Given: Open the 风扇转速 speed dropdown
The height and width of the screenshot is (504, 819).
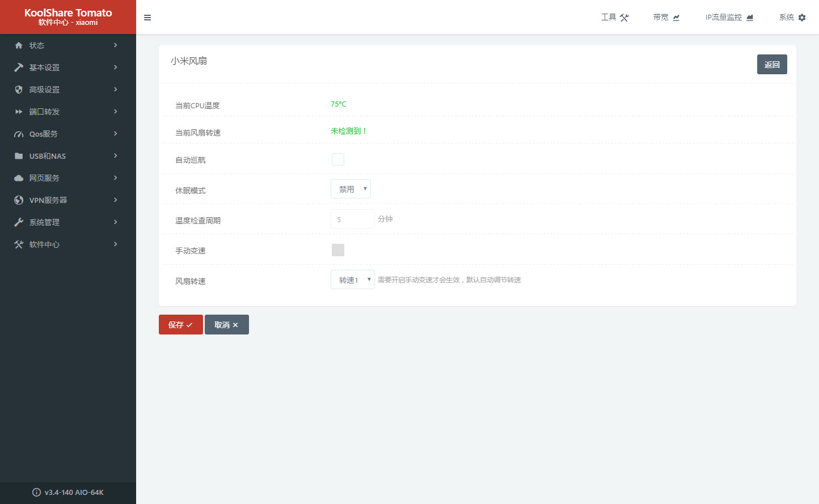Looking at the screenshot, I should click(352, 280).
